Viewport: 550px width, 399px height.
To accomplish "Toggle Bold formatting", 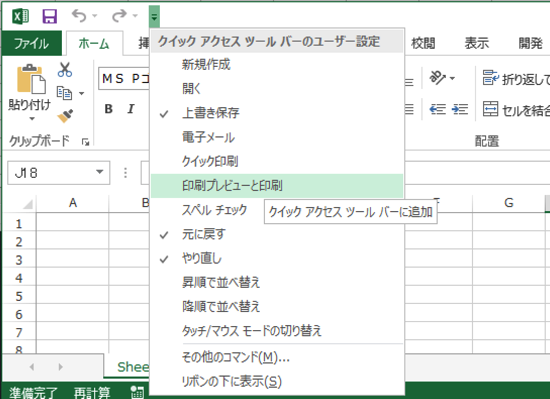I will tap(108, 109).
